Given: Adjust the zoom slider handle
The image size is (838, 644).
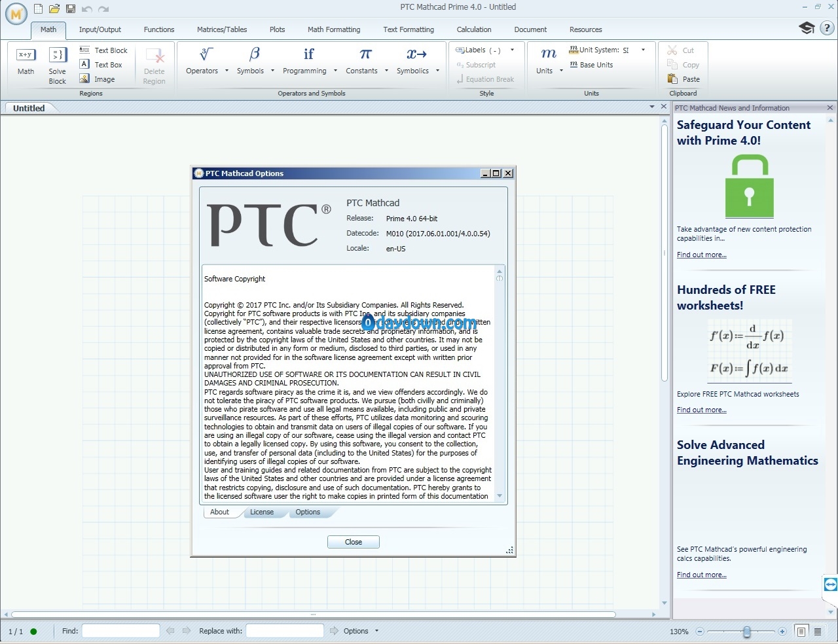Looking at the screenshot, I should 746,632.
